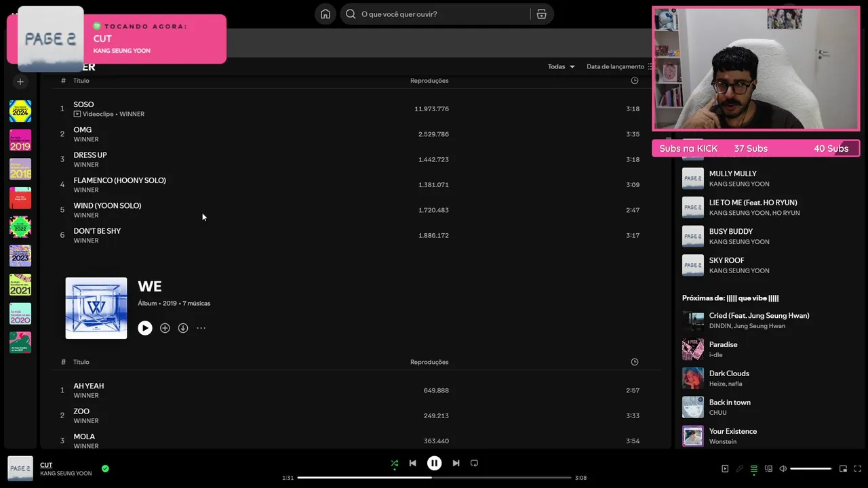The height and width of the screenshot is (488, 868).
Task: Add WE album to library
Action: (165, 328)
